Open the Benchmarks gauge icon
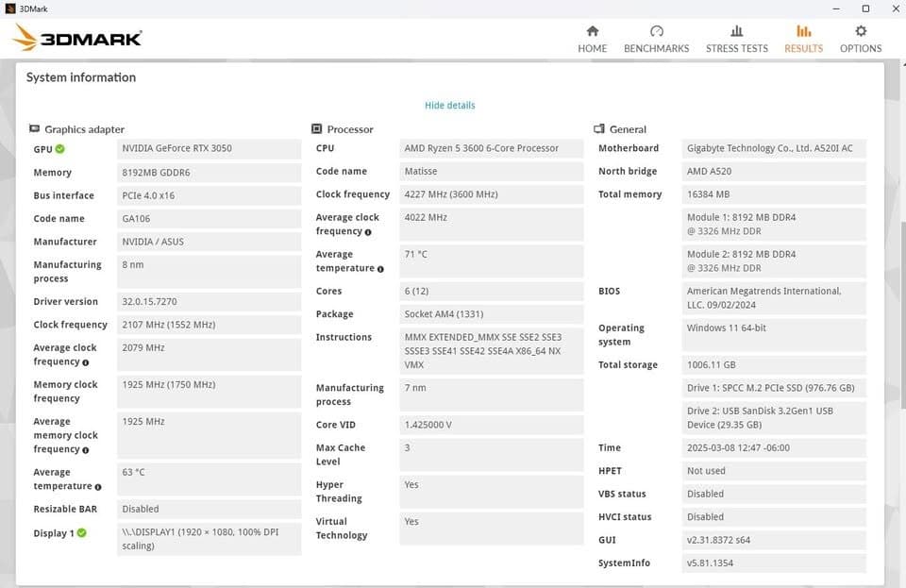 pyautogui.click(x=657, y=31)
